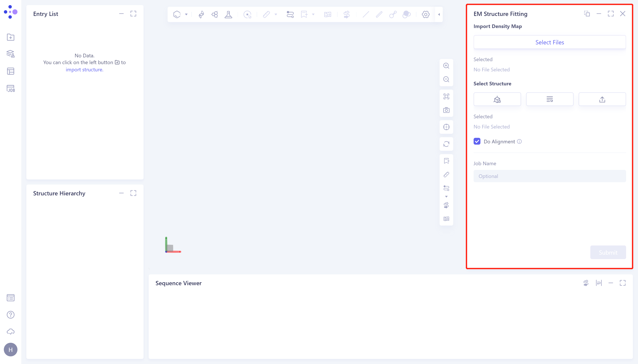Uncheck the Do Alignment checkbox
Screen dimensions: 638x364
[477, 141]
